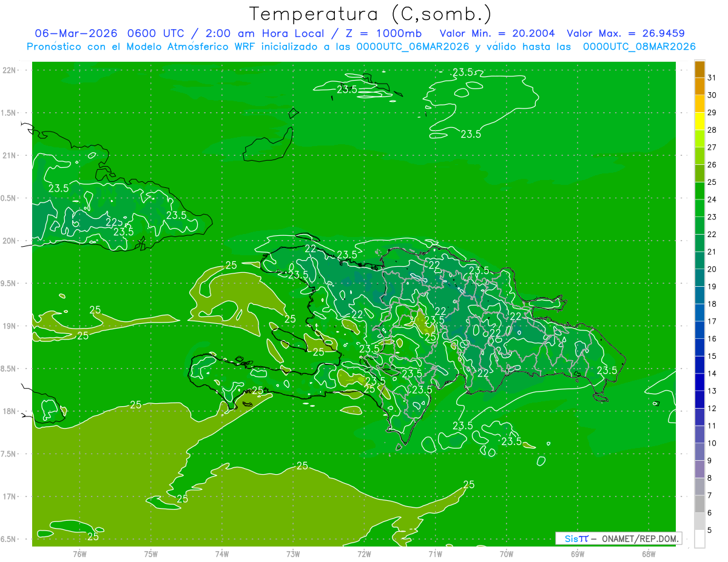Click the colorbar label '5'
The height and width of the screenshot is (562, 728).
tap(710, 530)
